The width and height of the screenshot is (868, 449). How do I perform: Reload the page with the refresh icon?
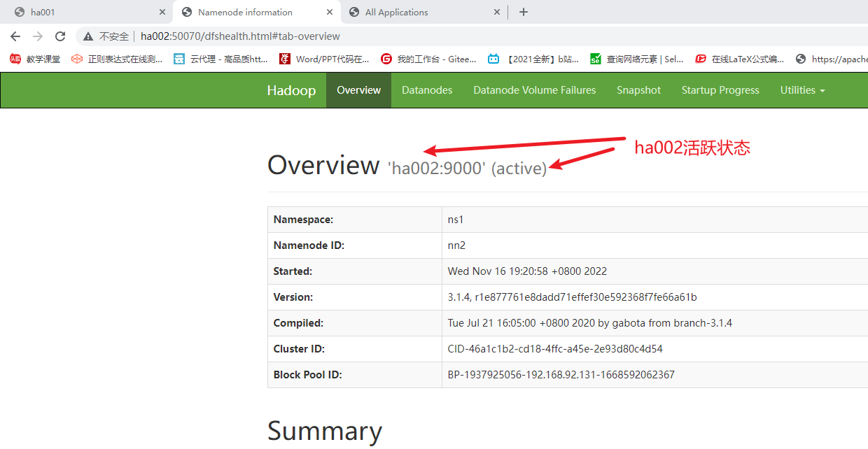point(60,36)
